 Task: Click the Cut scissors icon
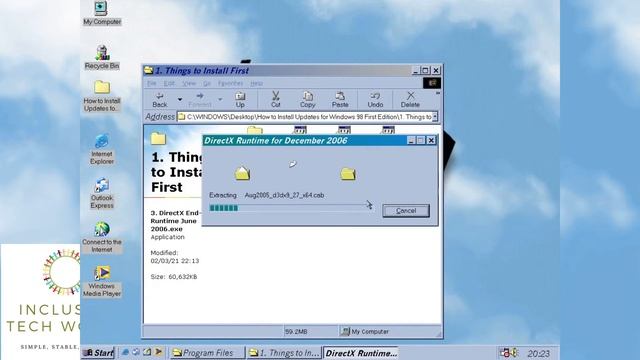coord(276,100)
